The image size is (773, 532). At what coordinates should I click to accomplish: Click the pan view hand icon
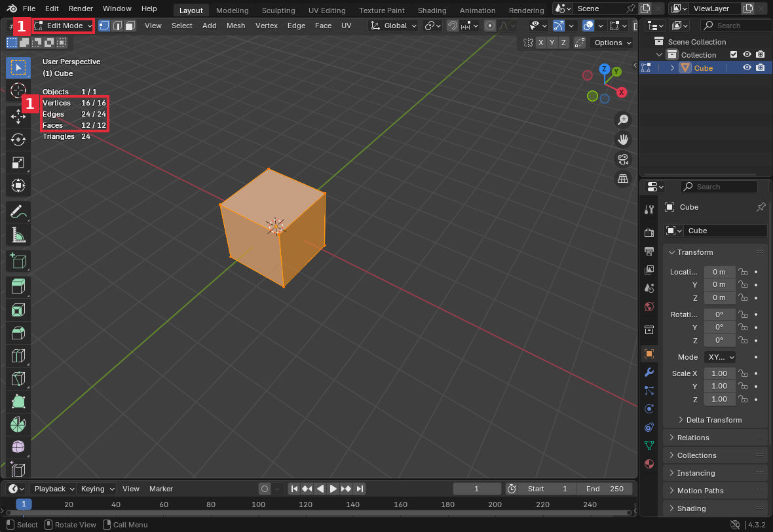pyautogui.click(x=623, y=140)
